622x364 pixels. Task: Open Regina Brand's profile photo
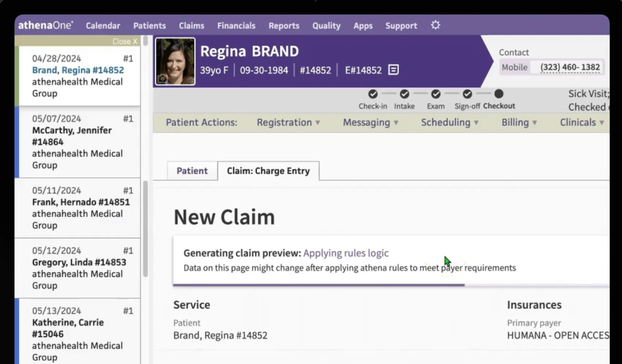[175, 61]
